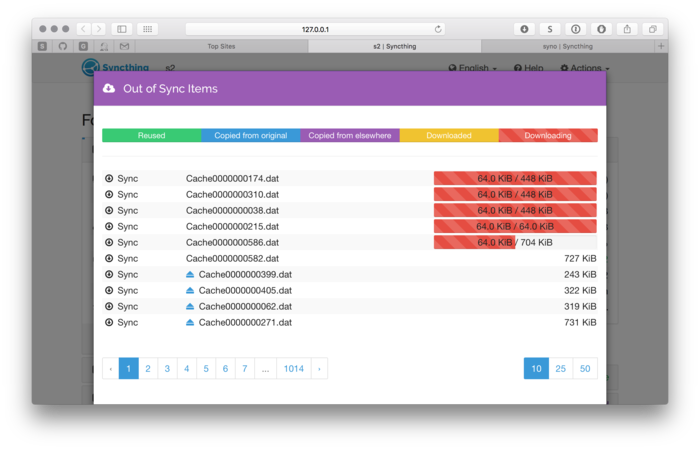Click the red Downloading legend segment

pos(548,135)
